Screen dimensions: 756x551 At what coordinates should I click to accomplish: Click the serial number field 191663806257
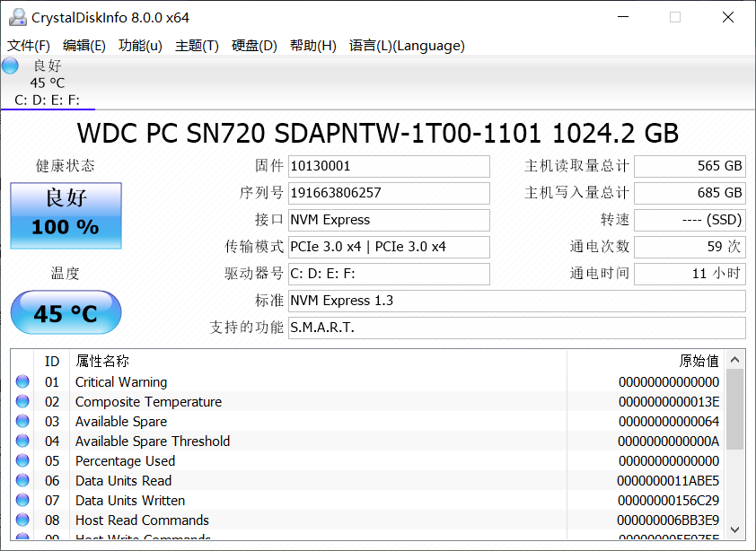coord(389,193)
